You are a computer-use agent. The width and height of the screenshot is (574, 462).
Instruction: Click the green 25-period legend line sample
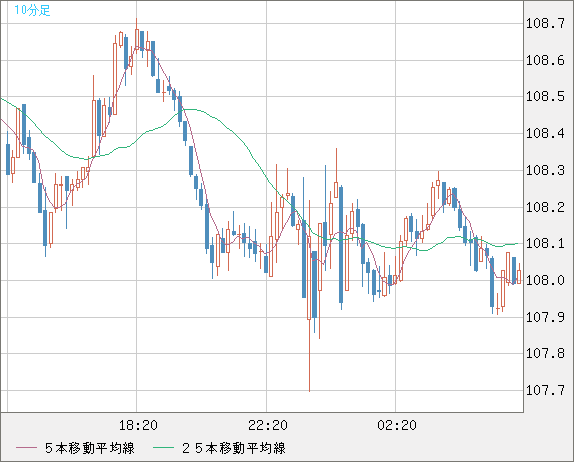163,448
